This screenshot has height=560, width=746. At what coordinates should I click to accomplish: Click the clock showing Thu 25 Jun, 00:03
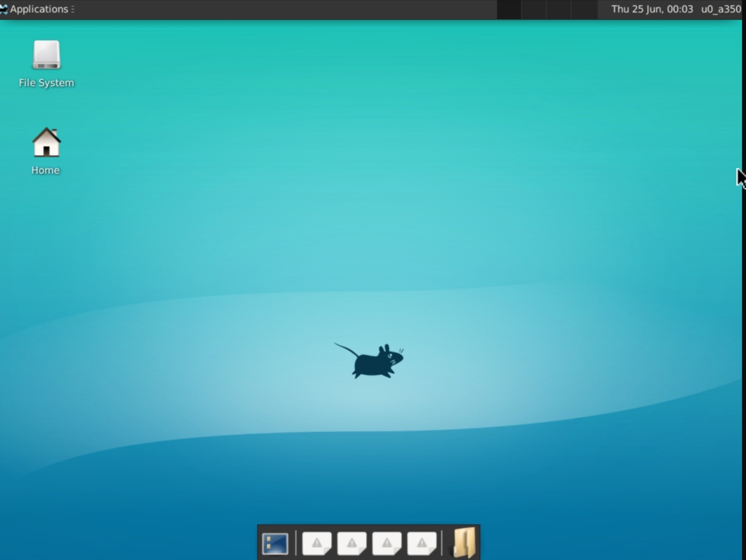tap(652, 9)
